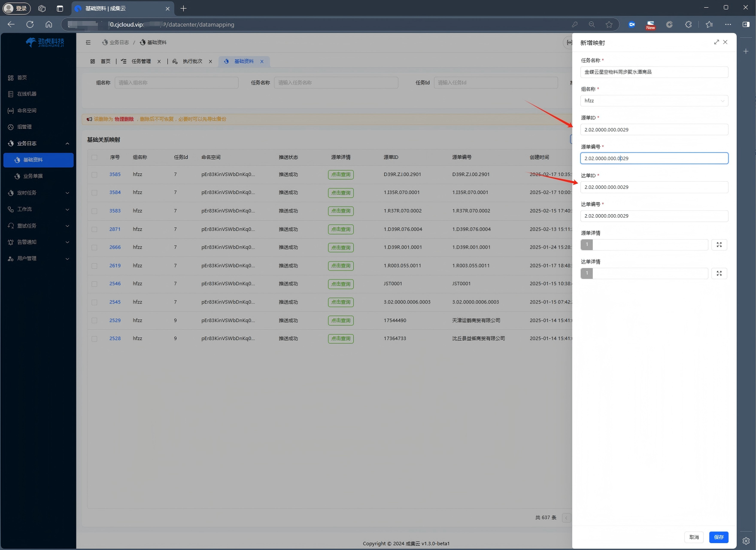Expand the 达单详情 editor to fullscreen

(x=719, y=273)
